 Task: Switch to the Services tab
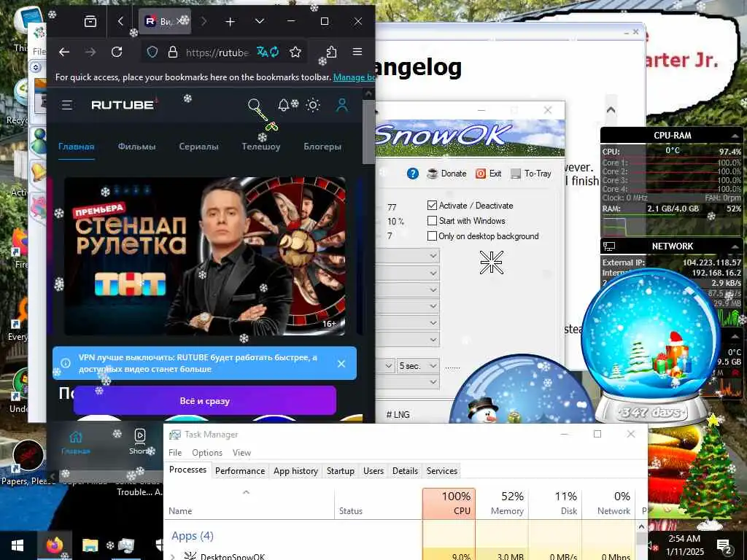tap(441, 471)
